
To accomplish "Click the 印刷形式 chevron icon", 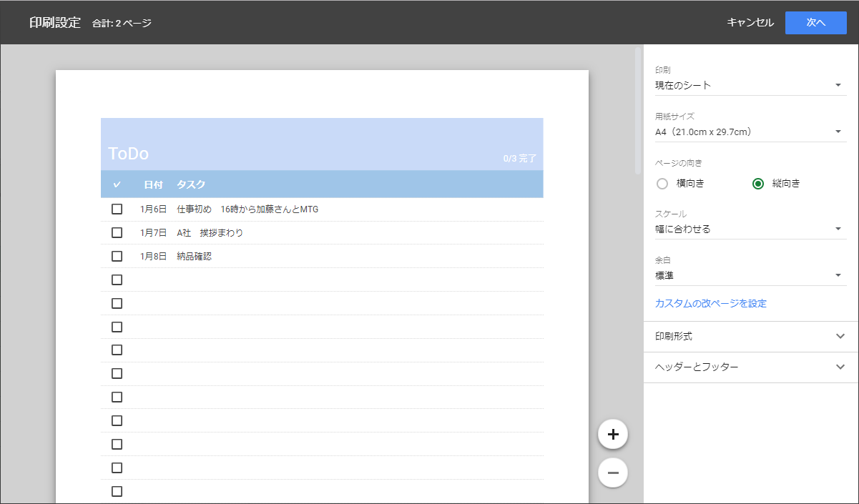I will click(840, 336).
